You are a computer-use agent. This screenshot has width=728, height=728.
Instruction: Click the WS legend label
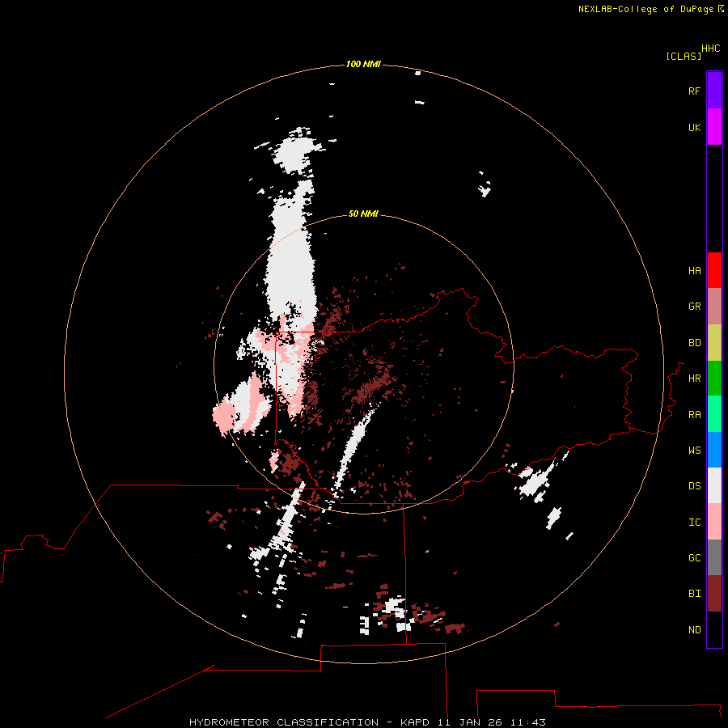point(694,450)
